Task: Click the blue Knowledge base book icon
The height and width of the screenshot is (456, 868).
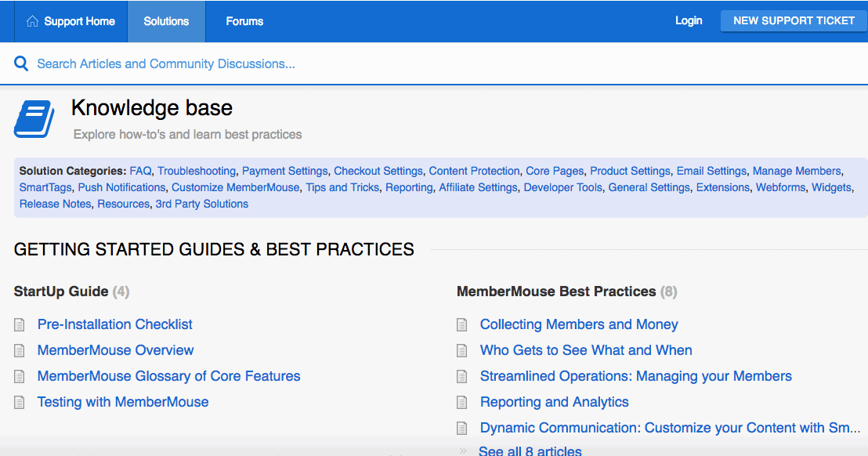Action: pos(34,119)
